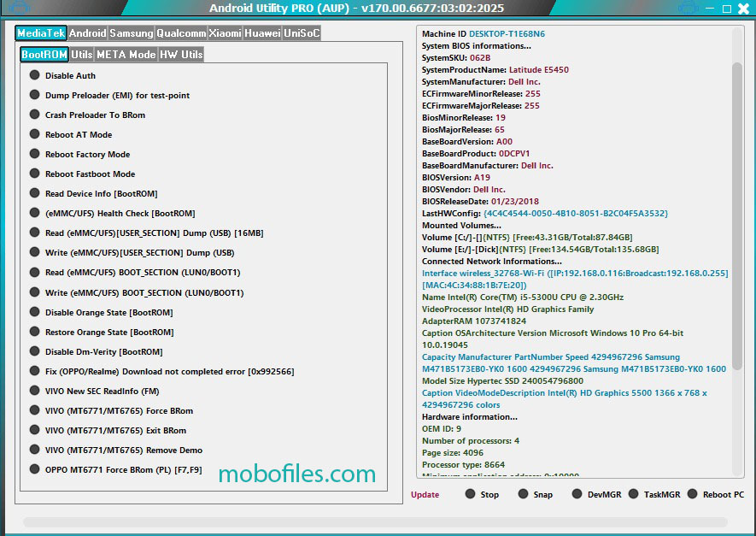This screenshot has width=756, height=536.
Task: Click the Volume [C:/] NTFS line
Action: (x=527, y=238)
